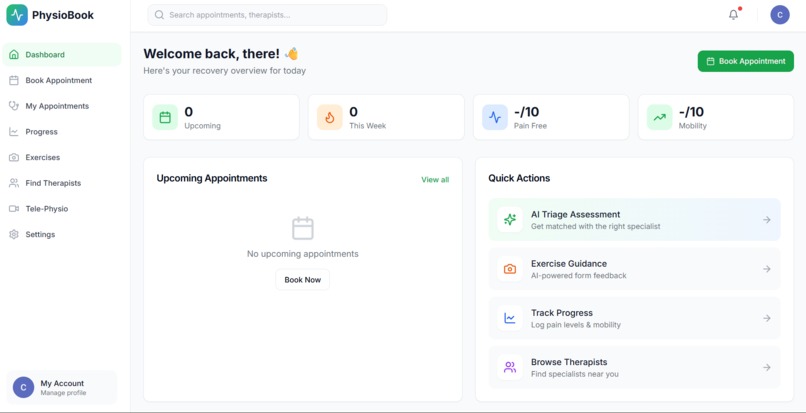The height and width of the screenshot is (413, 806).
Task: Click the Dashboard home icon in sidebar
Action: point(14,55)
